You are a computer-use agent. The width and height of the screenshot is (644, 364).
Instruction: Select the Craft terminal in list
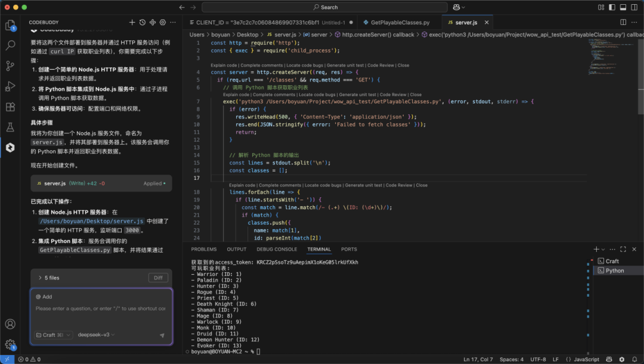click(x=612, y=262)
